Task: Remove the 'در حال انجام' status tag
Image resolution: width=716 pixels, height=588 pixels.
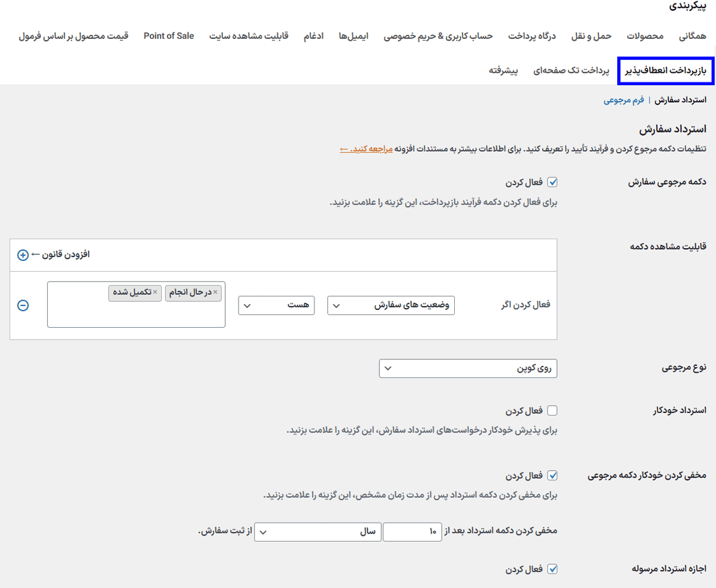Action: [215, 292]
